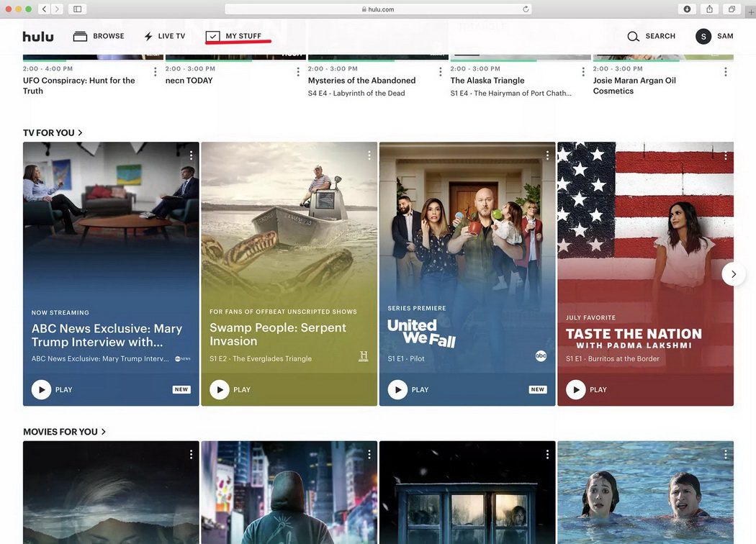The height and width of the screenshot is (544, 756).
Task: Open three-dot menu for The Alaska Triangle
Action: pos(583,72)
